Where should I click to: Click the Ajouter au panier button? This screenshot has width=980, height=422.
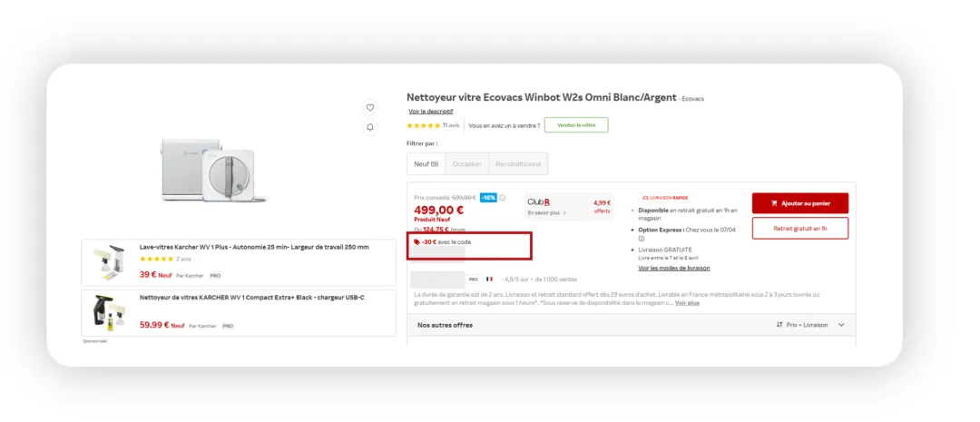[x=799, y=203]
